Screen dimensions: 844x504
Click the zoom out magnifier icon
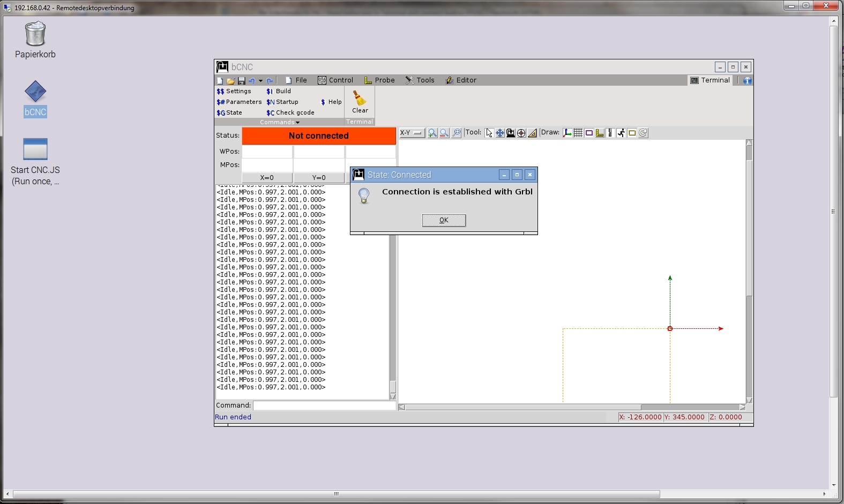(x=444, y=133)
